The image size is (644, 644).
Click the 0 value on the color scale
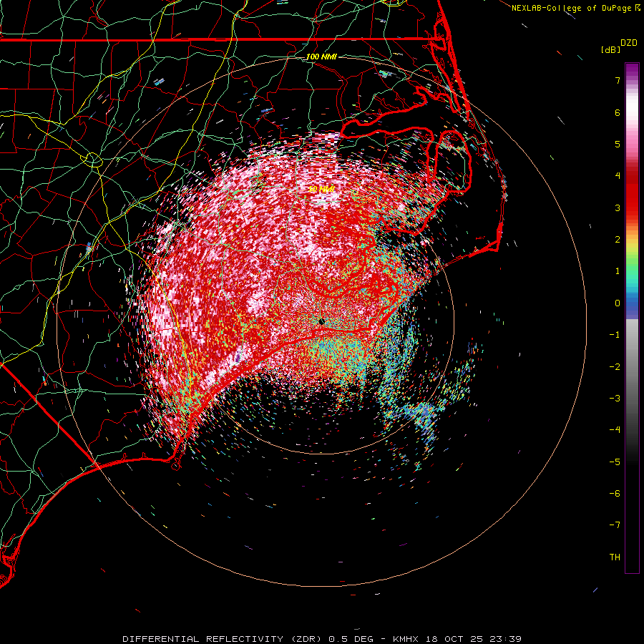click(618, 303)
